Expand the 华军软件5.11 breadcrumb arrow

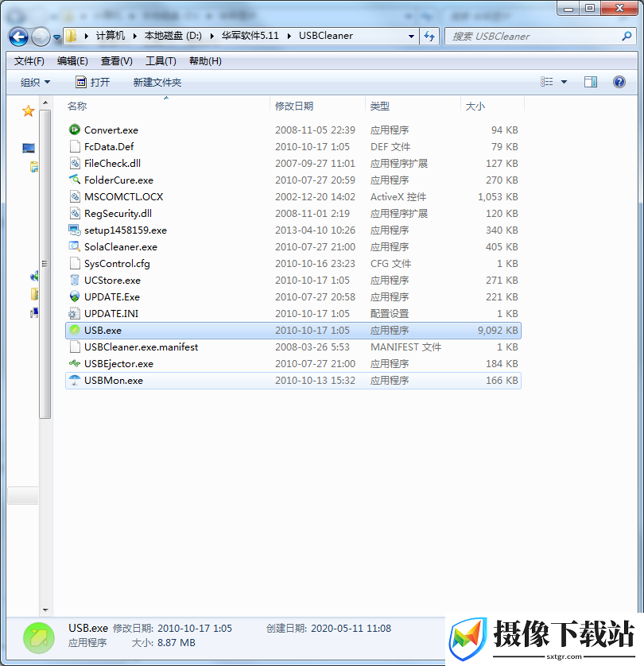tap(289, 36)
